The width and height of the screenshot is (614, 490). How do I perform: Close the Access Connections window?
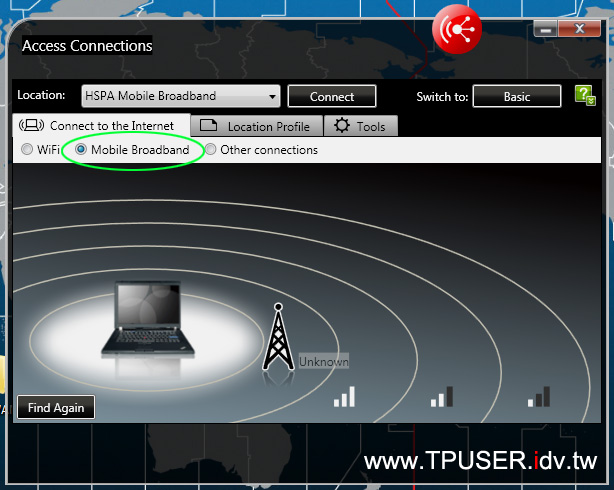click(580, 29)
